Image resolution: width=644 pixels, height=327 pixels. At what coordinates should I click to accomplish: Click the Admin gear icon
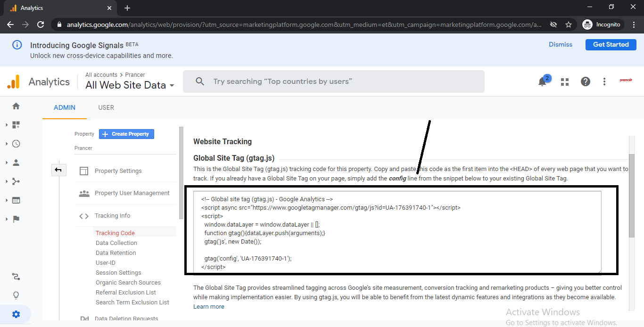point(16,314)
